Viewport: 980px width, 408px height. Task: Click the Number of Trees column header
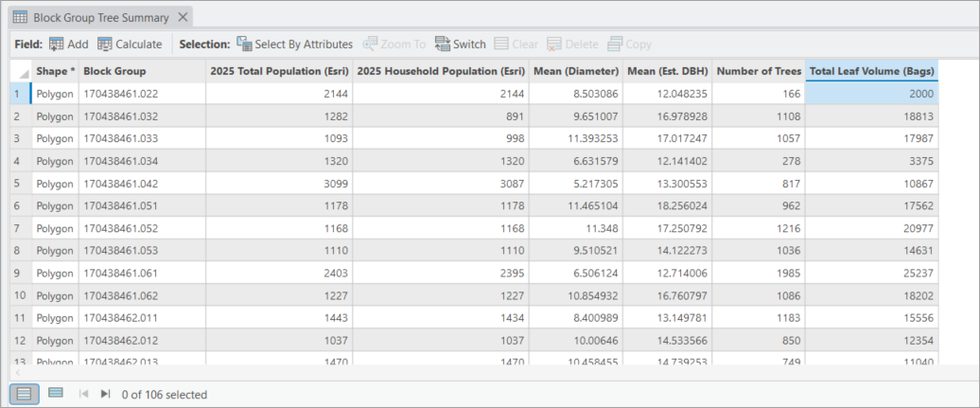click(759, 71)
